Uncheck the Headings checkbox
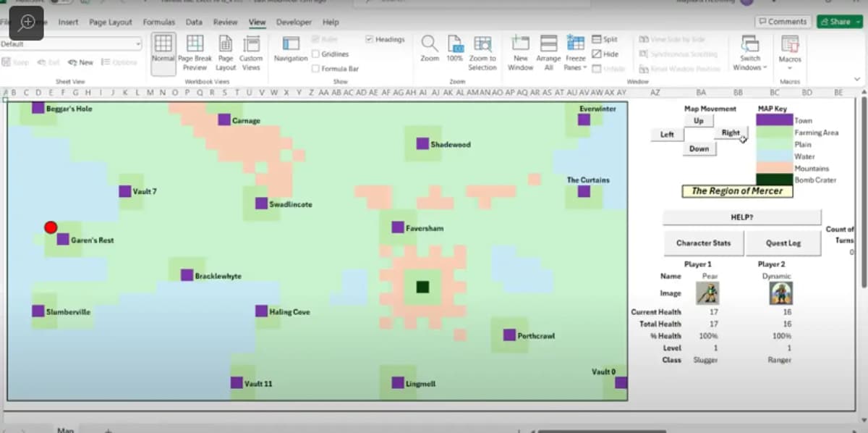Viewport: 868px width, 433px height. pos(371,38)
